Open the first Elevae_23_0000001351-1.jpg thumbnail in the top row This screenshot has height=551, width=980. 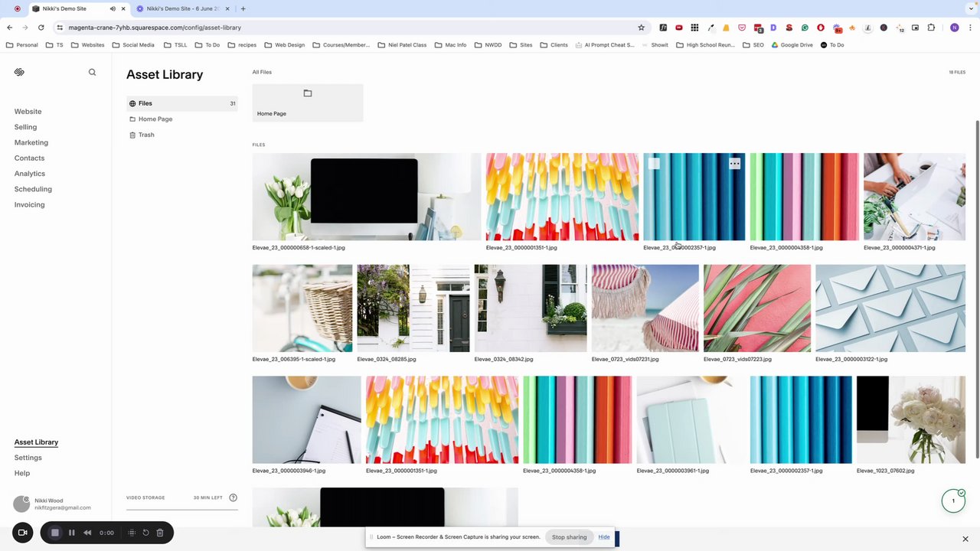tap(562, 197)
